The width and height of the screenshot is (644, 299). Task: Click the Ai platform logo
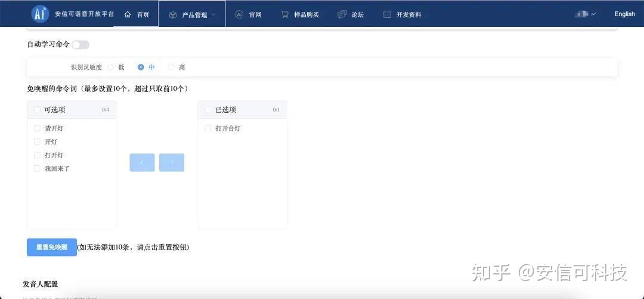pos(40,14)
